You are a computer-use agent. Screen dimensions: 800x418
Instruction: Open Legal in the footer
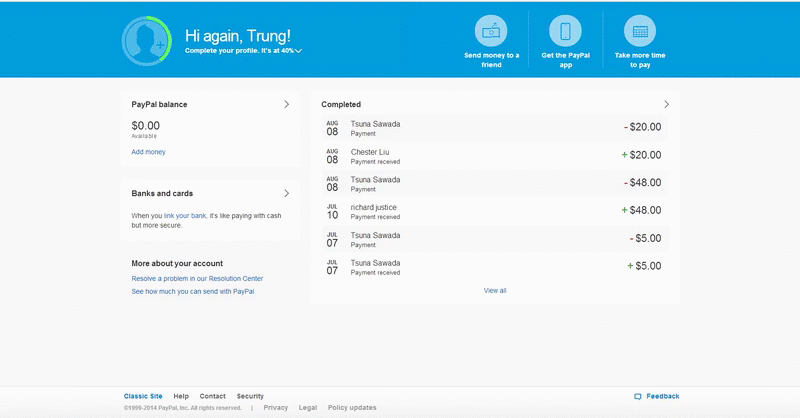coord(308,408)
